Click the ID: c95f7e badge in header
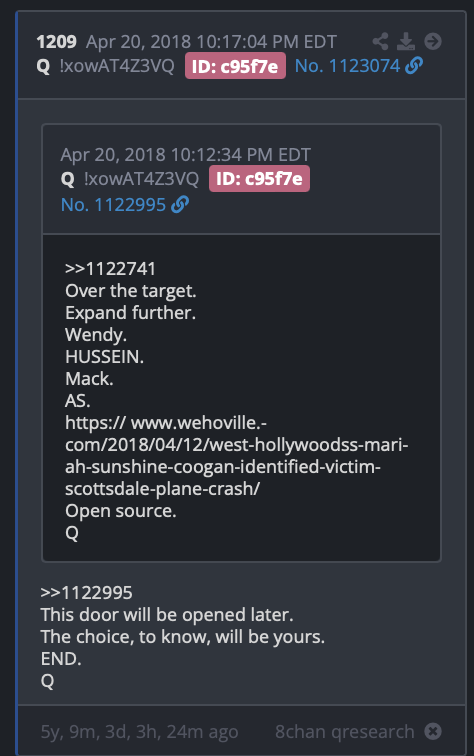The height and width of the screenshot is (756, 474). tap(235, 66)
